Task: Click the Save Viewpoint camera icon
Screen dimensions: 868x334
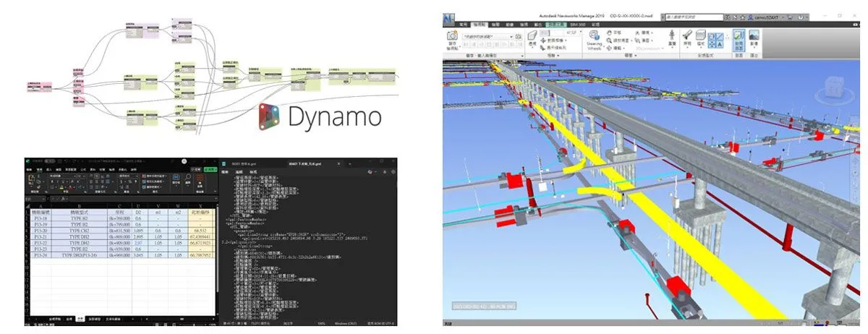Action: coord(452,35)
